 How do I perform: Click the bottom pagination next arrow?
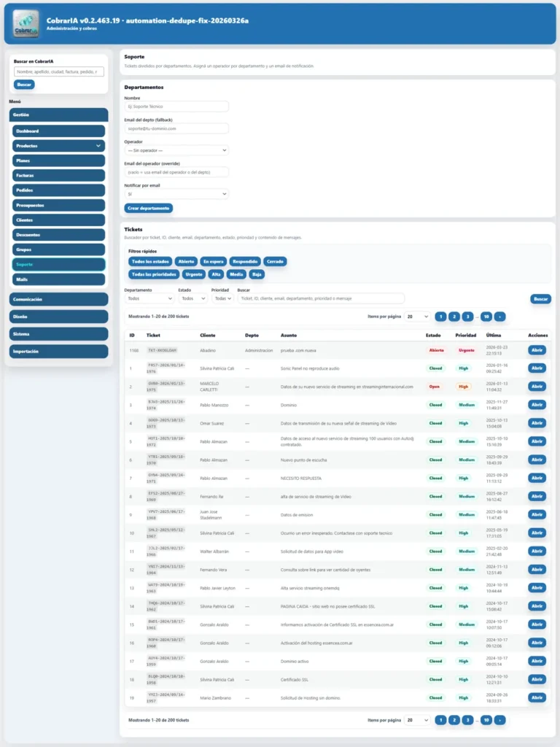[499, 720]
